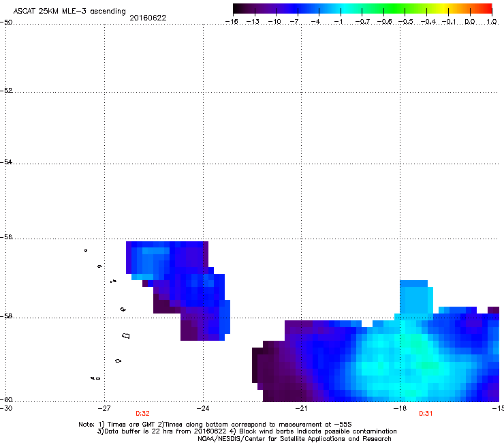Viewport: 504px width, 443px height.
Task: Click the title 'ASCAT 25KM MLE-3 ascending'
Action: 69,12
